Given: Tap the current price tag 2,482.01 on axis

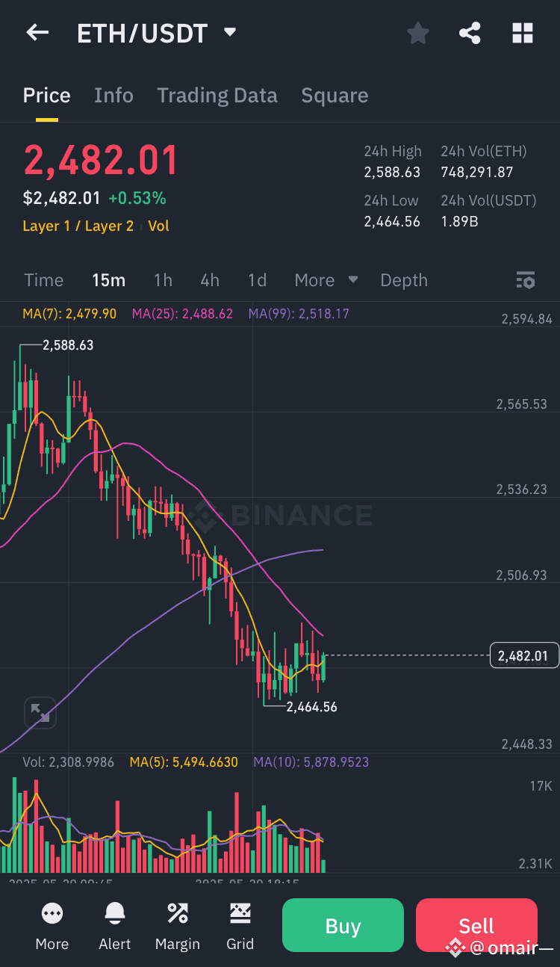Looking at the screenshot, I should (523, 656).
